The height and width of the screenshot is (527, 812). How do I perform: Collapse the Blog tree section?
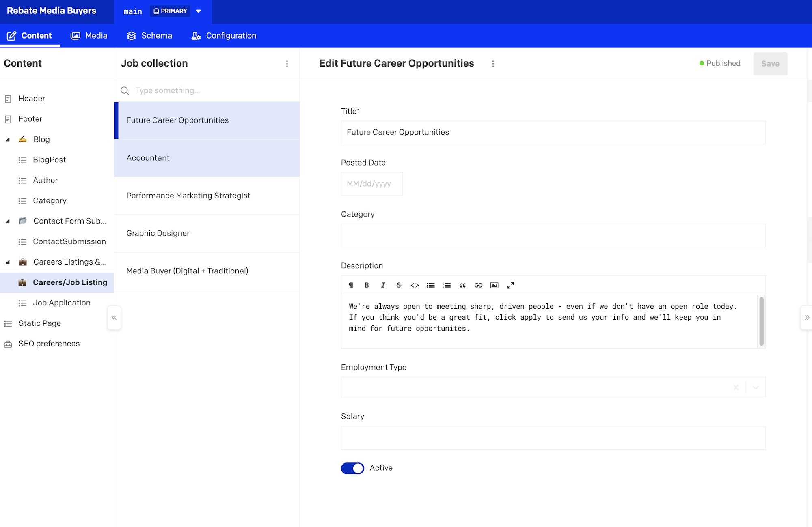8,140
